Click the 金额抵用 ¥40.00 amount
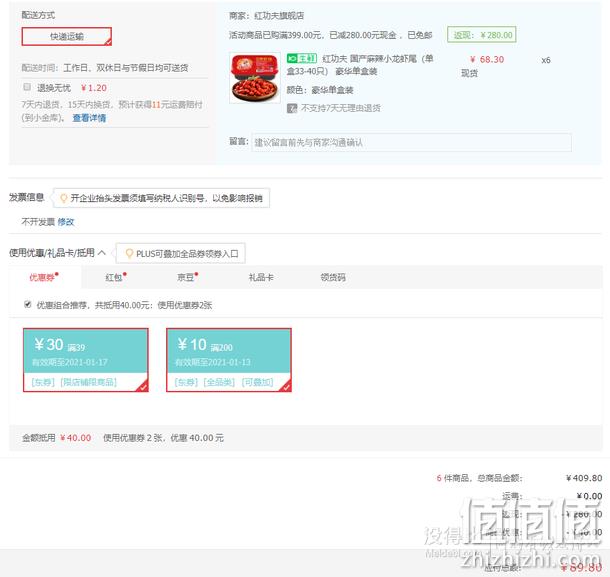The height and width of the screenshot is (577, 610). coord(75,438)
